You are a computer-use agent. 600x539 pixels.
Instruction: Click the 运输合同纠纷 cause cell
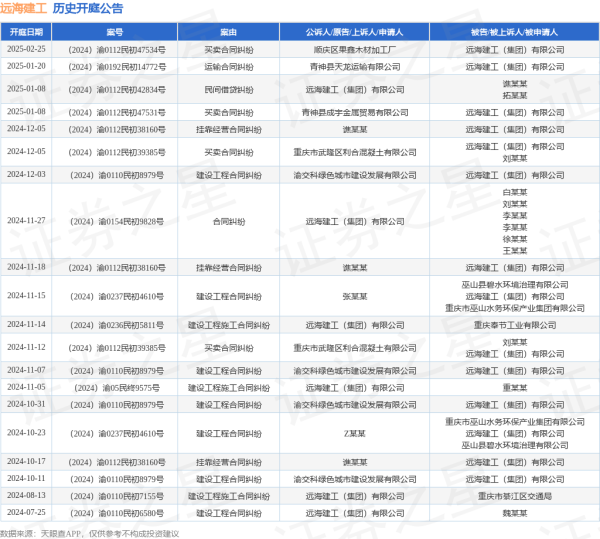(228, 67)
